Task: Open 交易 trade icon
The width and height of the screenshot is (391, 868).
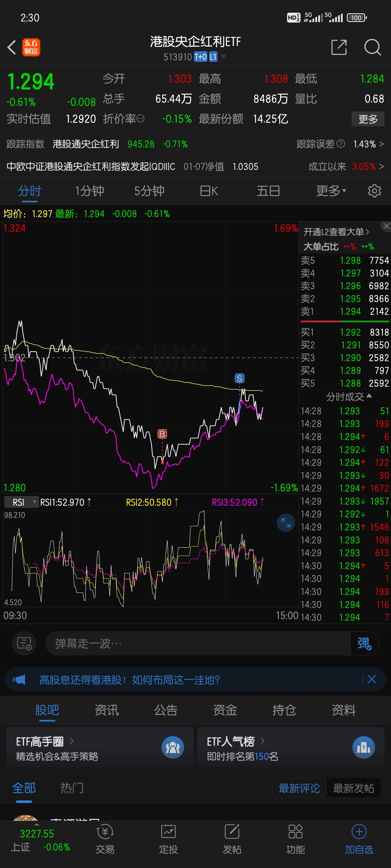Action: coord(105,839)
